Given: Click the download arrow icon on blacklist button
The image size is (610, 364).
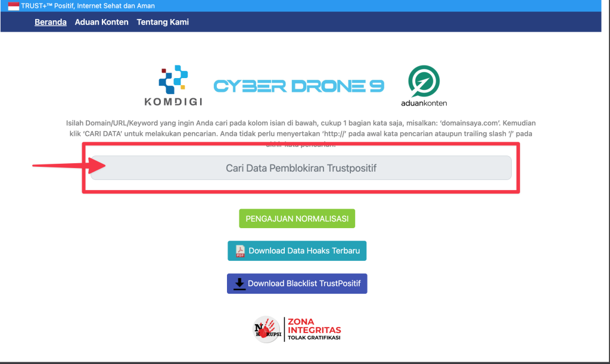Looking at the screenshot, I should click(x=239, y=284).
